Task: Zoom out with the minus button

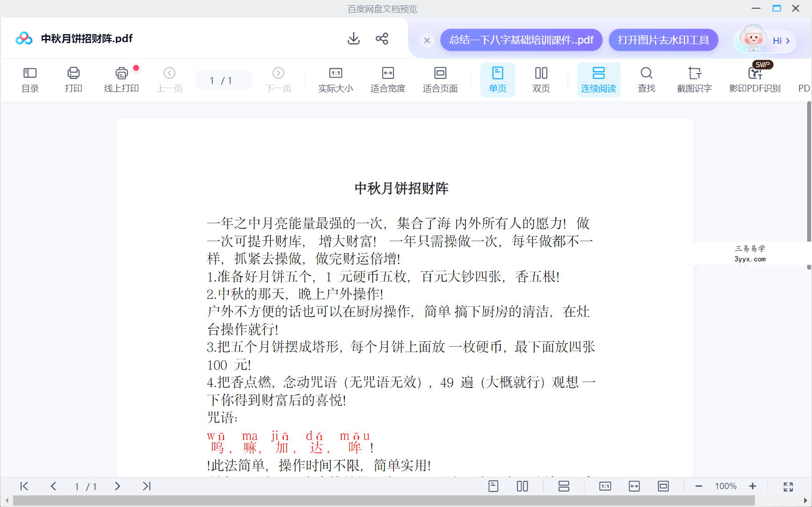Action: tap(699, 486)
